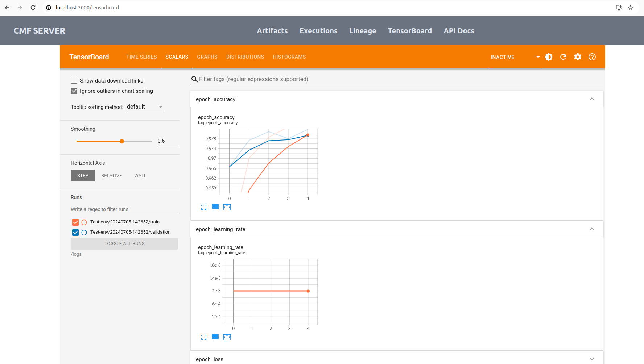Click the Filter tags search field

click(x=397, y=79)
